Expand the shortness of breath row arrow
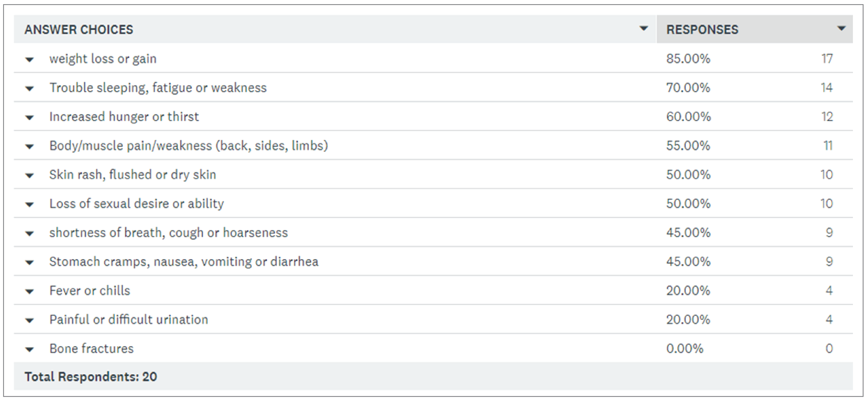The height and width of the screenshot is (402, 868). point(30,234)
